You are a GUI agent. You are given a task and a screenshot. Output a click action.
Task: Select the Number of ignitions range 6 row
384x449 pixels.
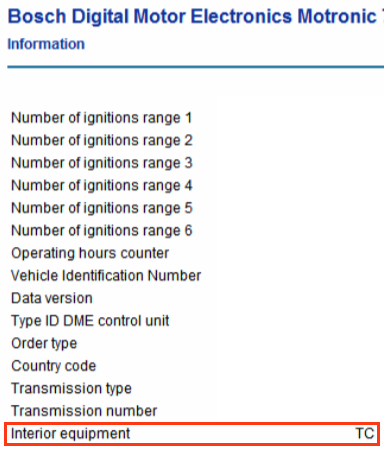coord(194,231)
